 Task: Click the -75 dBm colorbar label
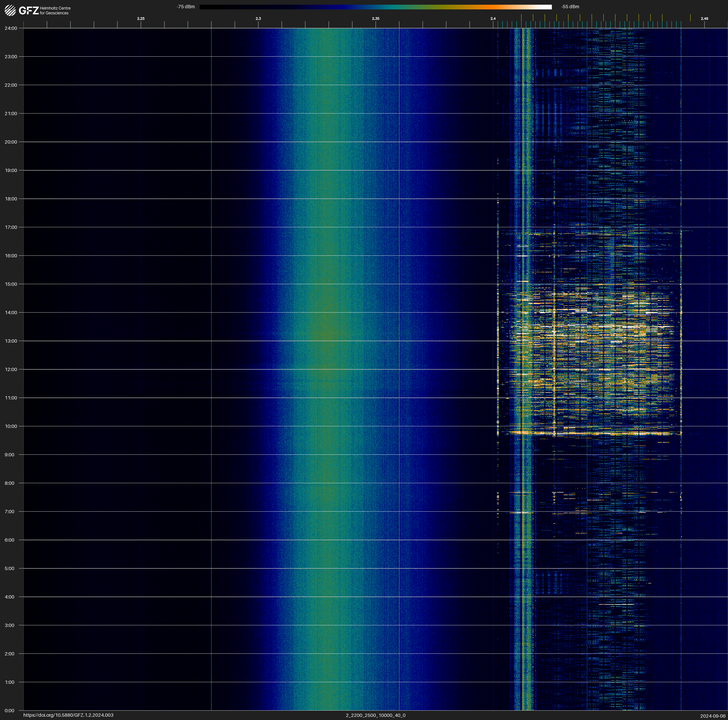click(x=186, y=7)
